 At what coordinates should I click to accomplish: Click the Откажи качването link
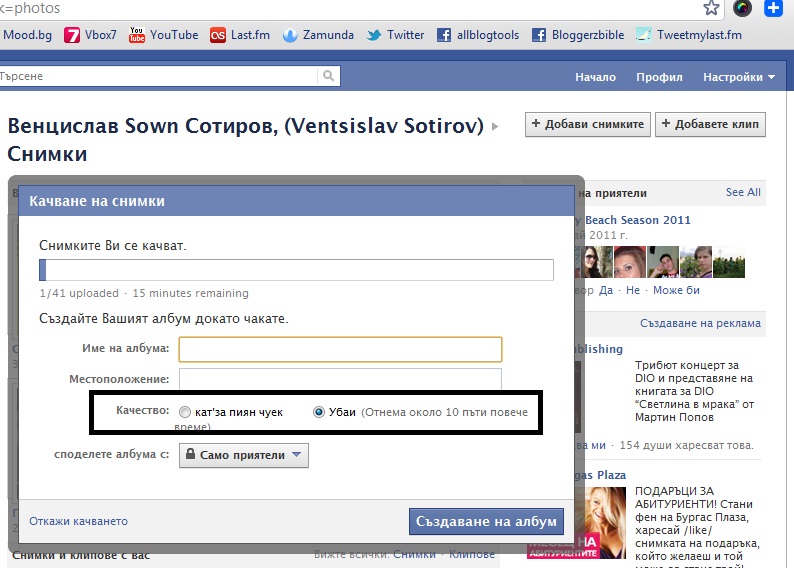78,521
